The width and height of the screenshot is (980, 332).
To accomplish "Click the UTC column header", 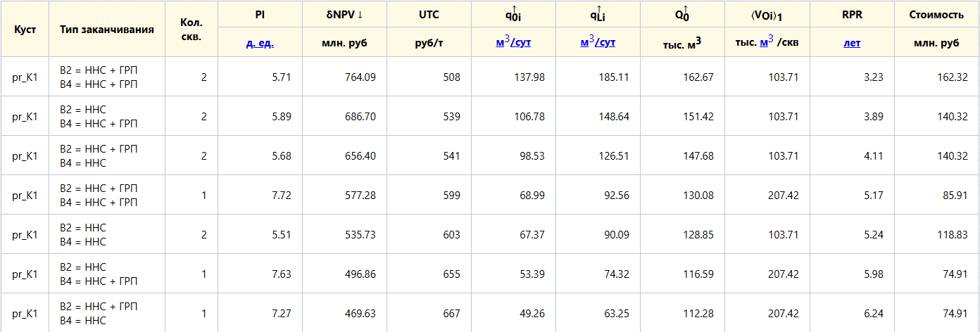I will (429, 15).
